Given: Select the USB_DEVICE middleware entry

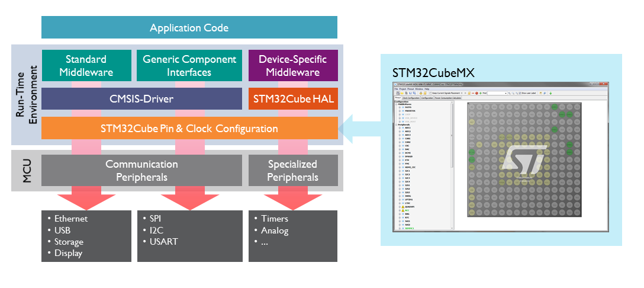Looking at the screenshot, I should 411,118.
